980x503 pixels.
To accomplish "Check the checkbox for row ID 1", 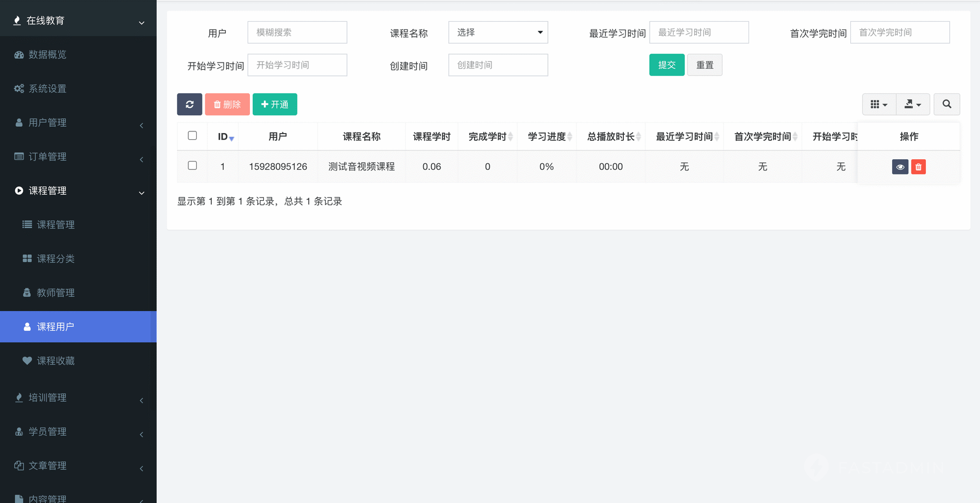I will [192, 166].
